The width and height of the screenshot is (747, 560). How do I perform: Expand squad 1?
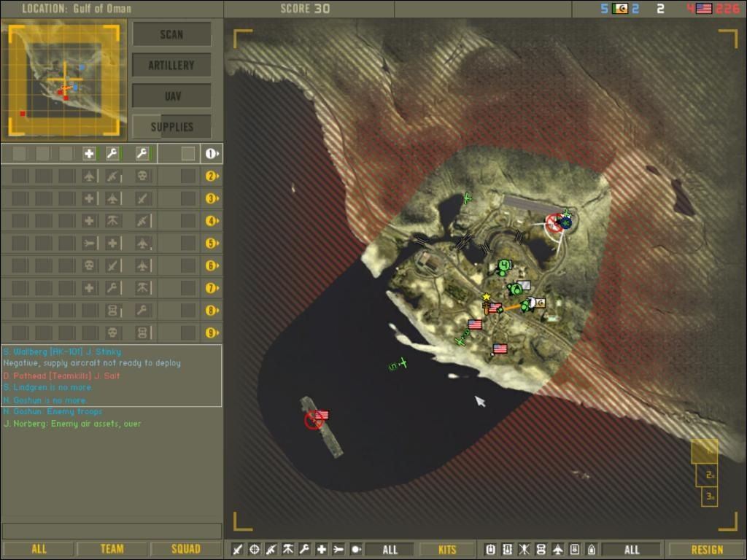click(x=212, y=154)
